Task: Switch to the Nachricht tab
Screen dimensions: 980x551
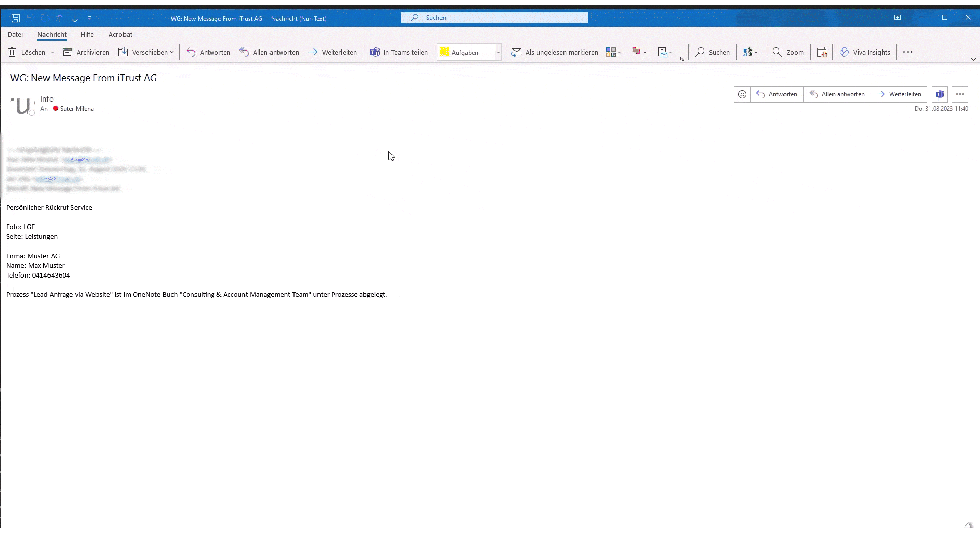Action: click(x=52, y=35)
